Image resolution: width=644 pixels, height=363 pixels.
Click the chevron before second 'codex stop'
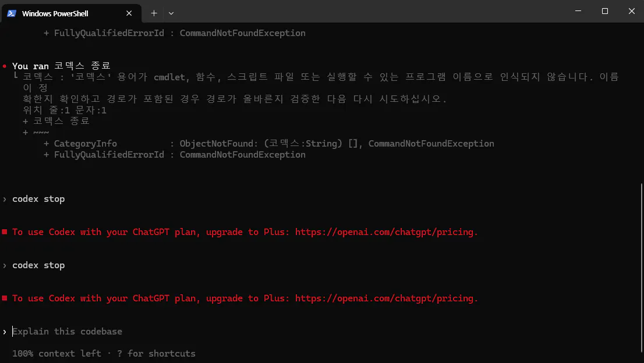pos(5,266)
